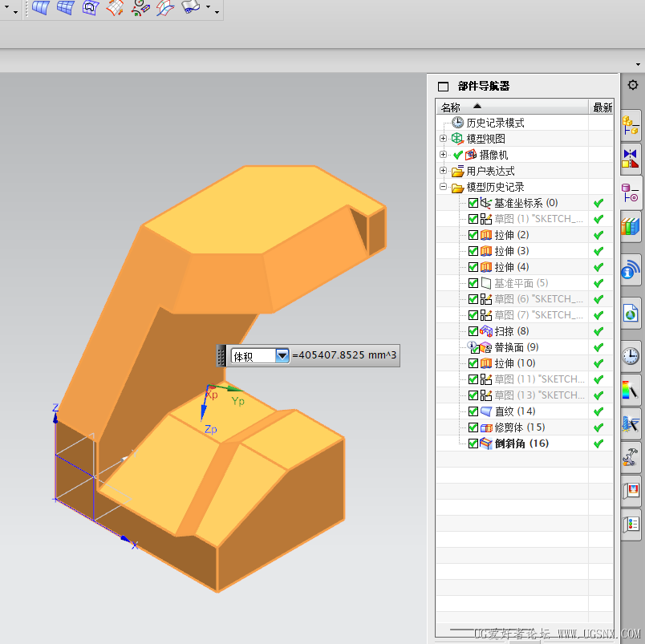Image resolution: width=645 pixels, height=644 pixels.
Task: Select the 历史记录模式 row
Action: (x=525, y=123)
